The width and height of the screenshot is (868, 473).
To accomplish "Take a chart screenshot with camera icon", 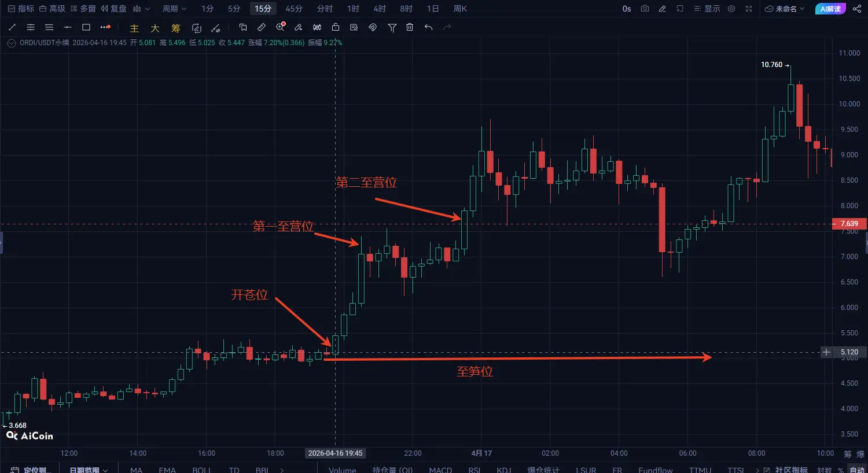I will coord(645,9).
